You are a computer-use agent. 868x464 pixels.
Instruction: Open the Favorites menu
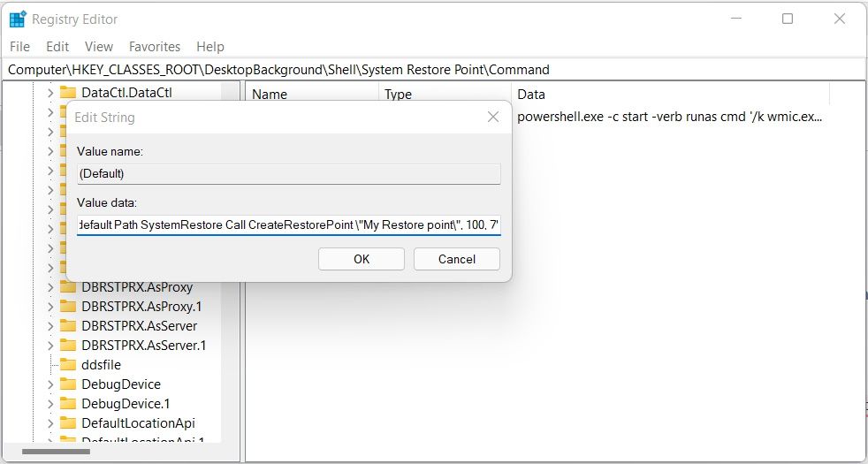point(155,47)
